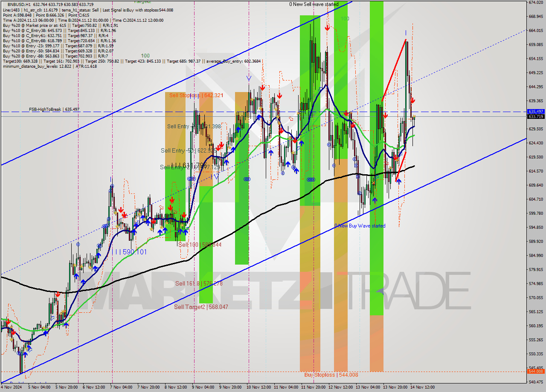
Task: Click 584.990 on the price axis
Action: click(536, 256)
